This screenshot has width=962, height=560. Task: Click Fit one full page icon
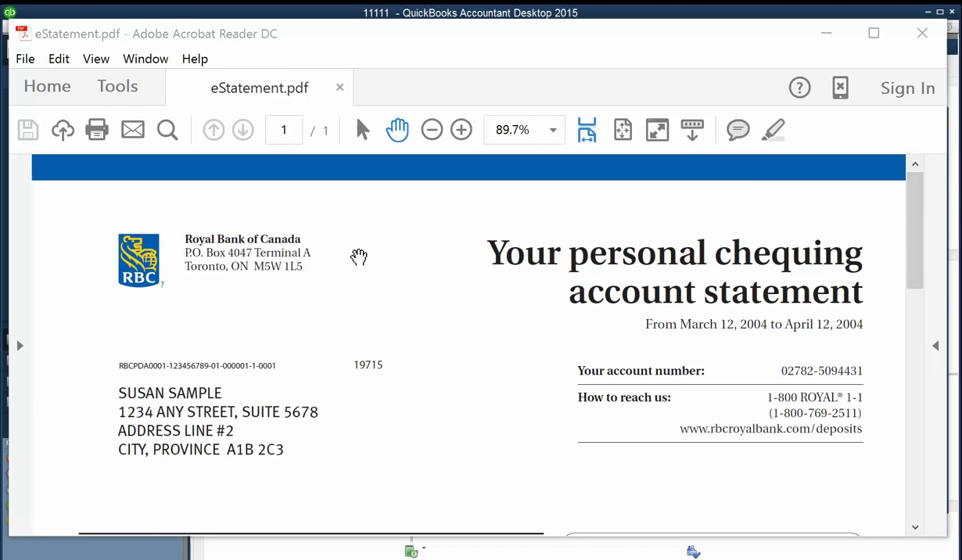coord(623,130)
